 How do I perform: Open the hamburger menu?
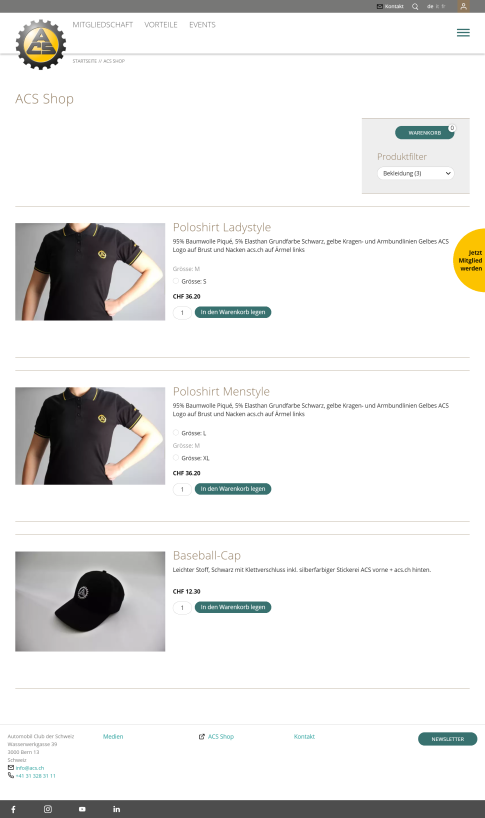coord(463,33)
